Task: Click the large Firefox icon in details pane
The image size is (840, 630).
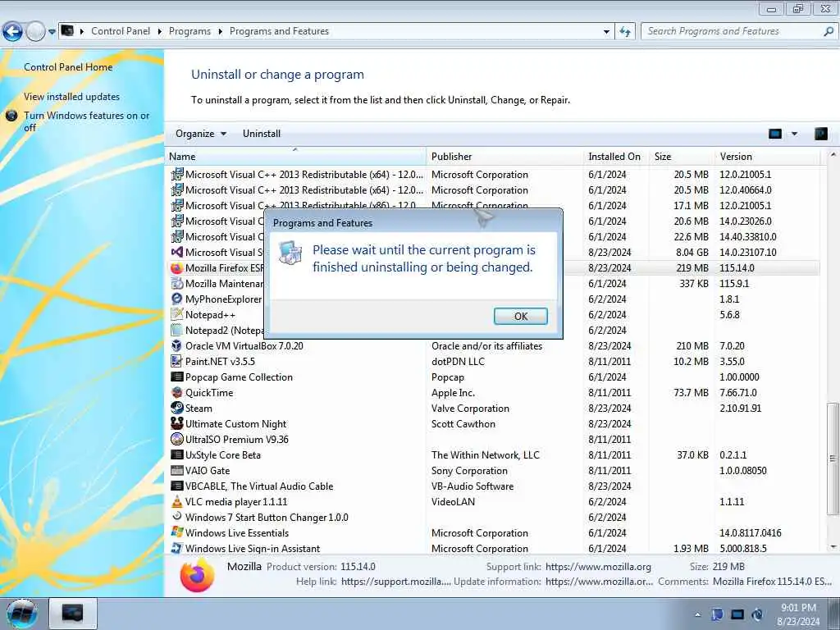Action: pos(197,575)
